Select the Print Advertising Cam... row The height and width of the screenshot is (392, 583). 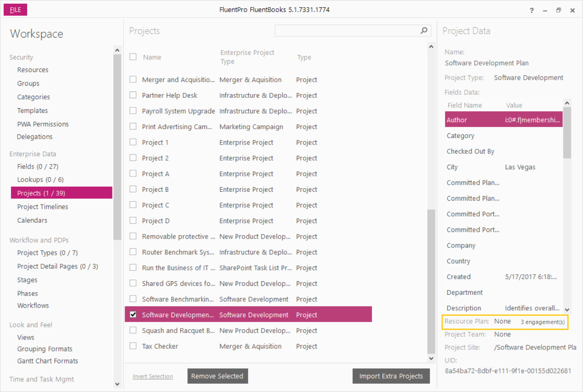[248, 127]
